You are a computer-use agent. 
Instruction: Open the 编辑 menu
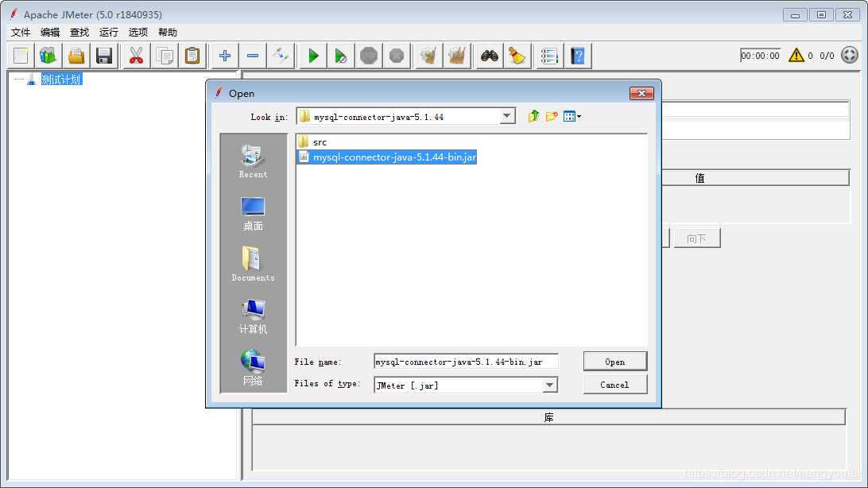click(x=50, y=32)
